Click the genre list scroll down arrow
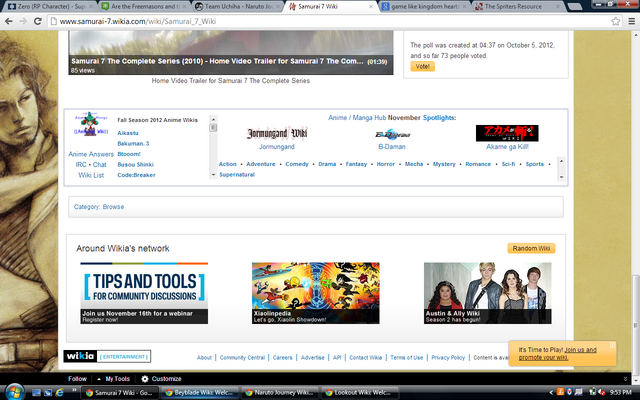 (x=561, y=177)
